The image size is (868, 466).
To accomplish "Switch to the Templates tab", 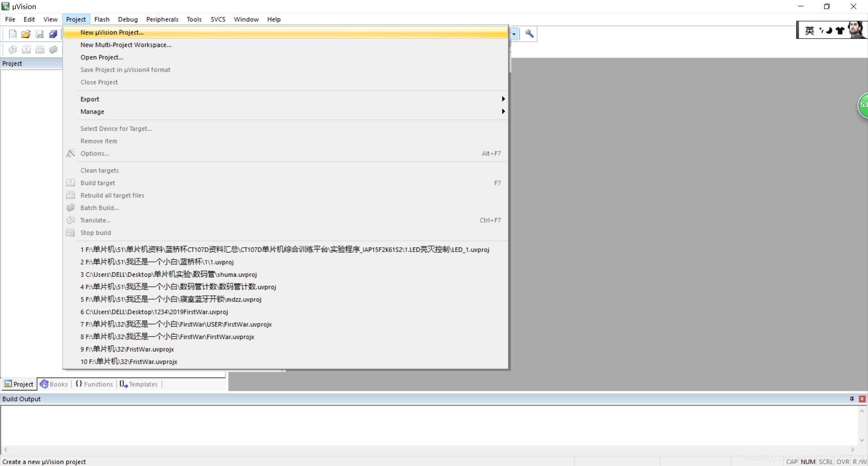I will [139, 384].
